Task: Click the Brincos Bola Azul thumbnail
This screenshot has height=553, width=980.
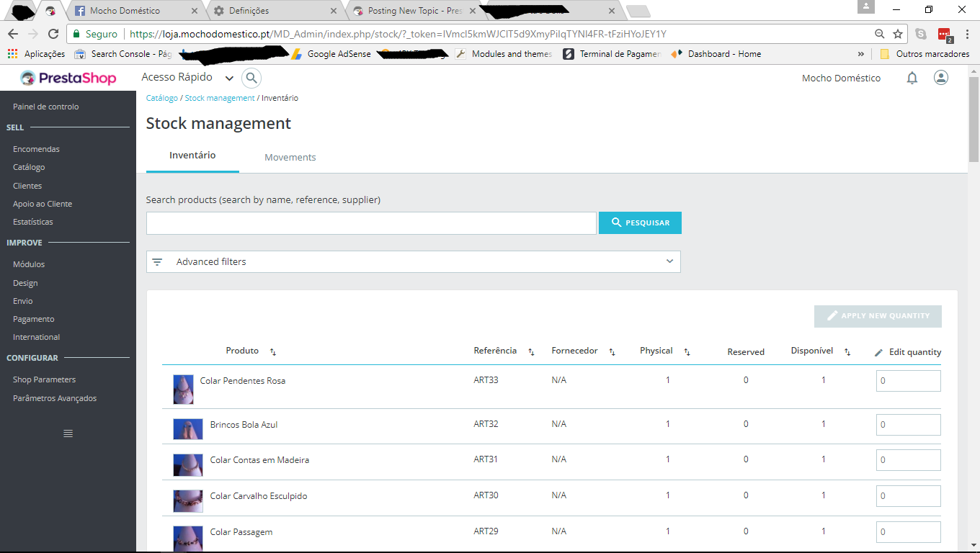Action: tap(188, 429)
